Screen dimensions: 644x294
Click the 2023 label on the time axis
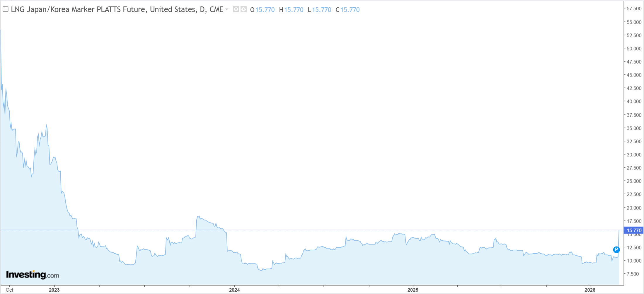tap(54, 290)
